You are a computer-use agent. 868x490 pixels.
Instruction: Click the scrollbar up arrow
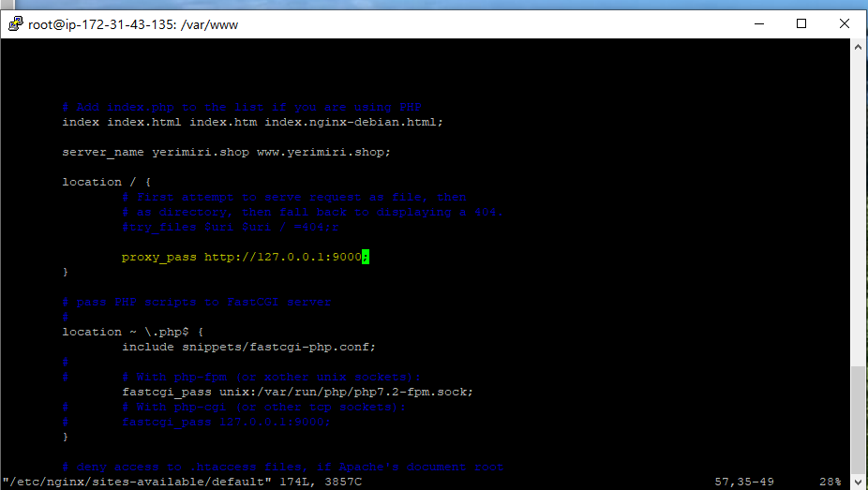[858, 47]
